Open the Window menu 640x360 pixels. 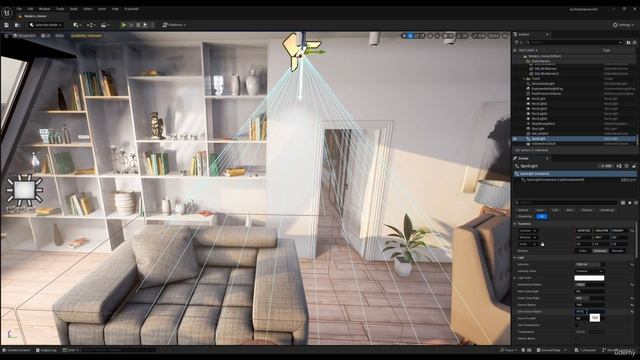[x=44, y=9]
